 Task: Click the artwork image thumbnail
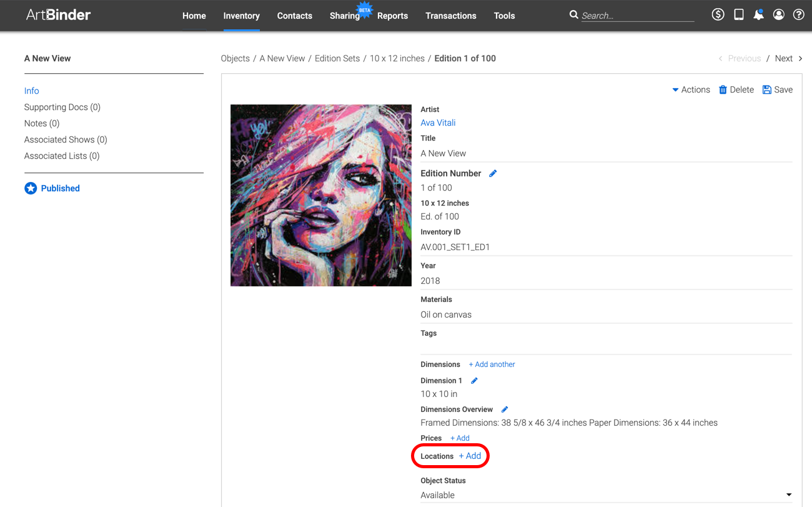(x=321, y=195)
